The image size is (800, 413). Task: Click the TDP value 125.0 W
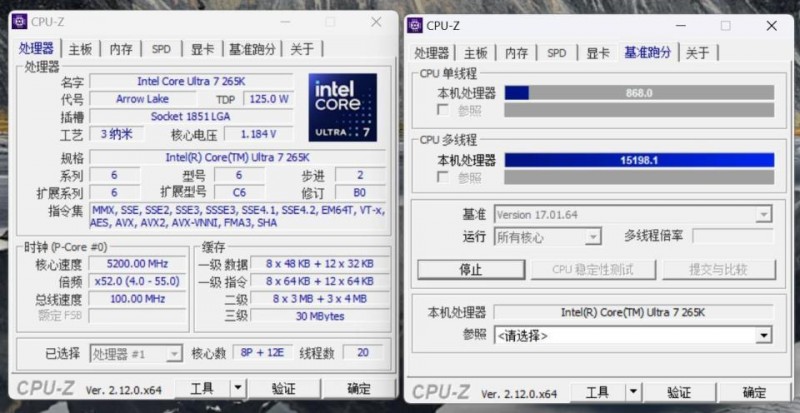[x=268, y=99]
